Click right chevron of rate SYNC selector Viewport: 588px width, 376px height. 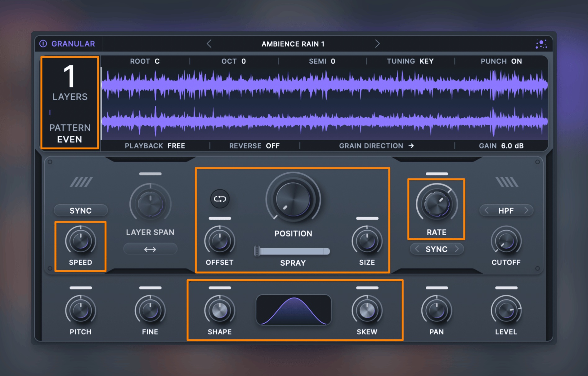coord(457,249)
